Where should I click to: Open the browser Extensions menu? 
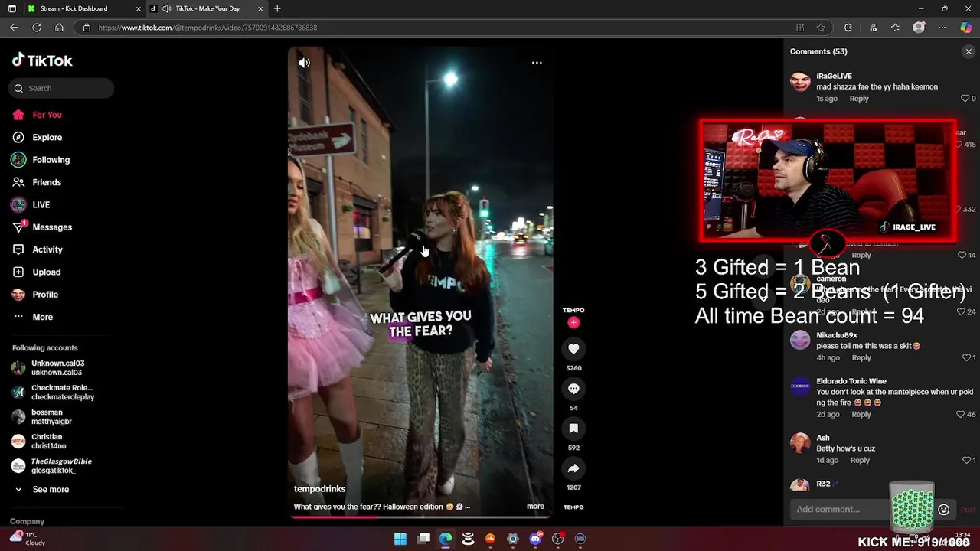848,28
